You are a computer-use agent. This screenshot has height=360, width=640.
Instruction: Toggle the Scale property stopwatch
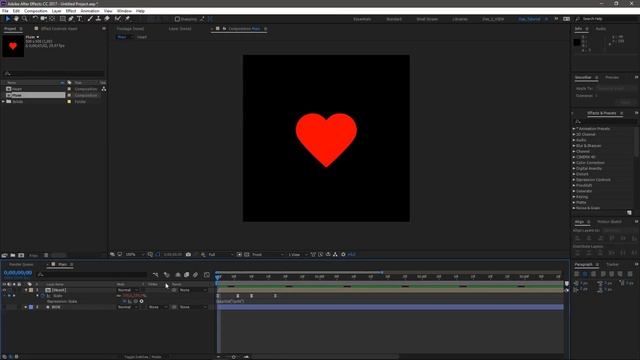click(x=42, y=296)
